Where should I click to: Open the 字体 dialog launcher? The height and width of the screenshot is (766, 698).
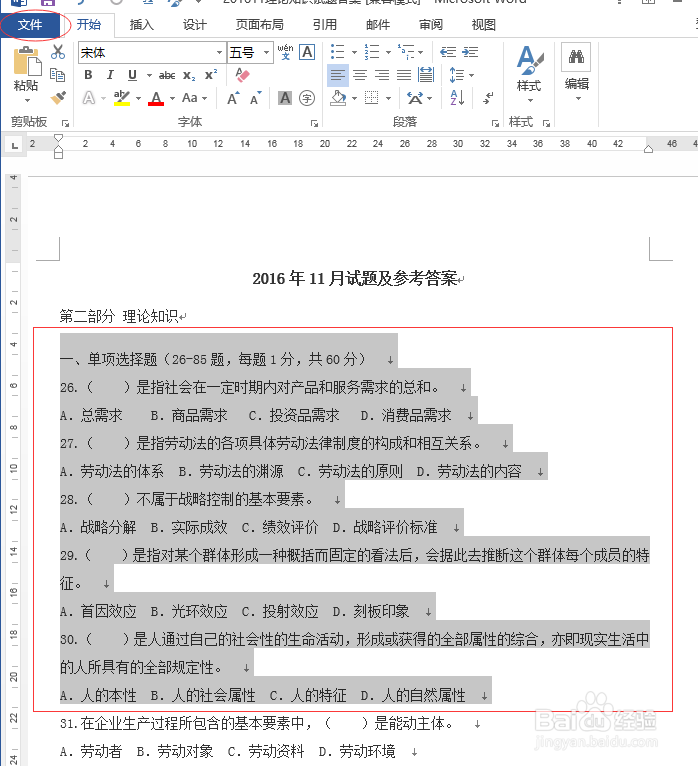[314, 124]
